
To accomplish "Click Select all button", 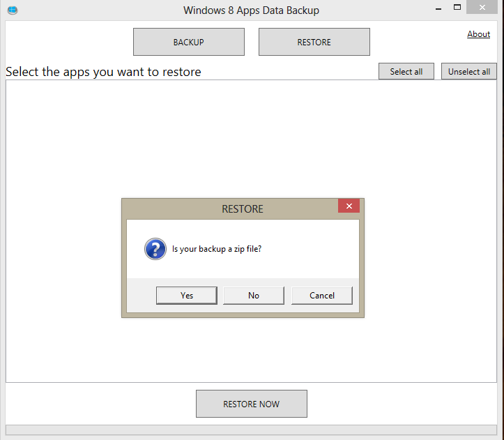I will coord(406,71).
